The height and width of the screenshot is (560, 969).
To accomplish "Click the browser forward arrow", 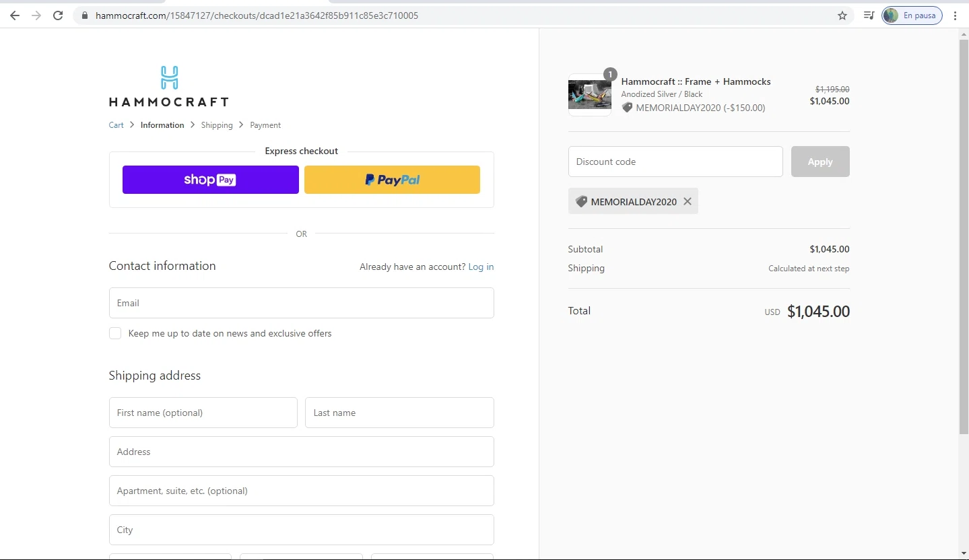I will [36, 15].
